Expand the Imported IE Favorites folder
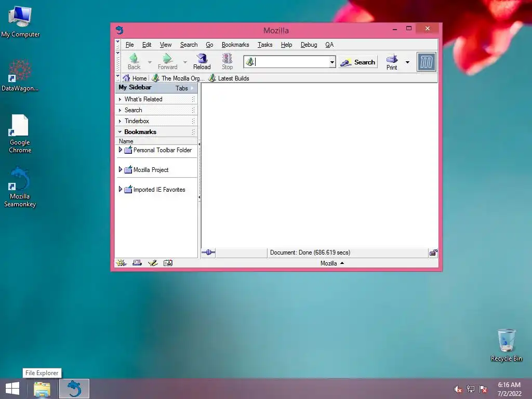 point(120,189)
